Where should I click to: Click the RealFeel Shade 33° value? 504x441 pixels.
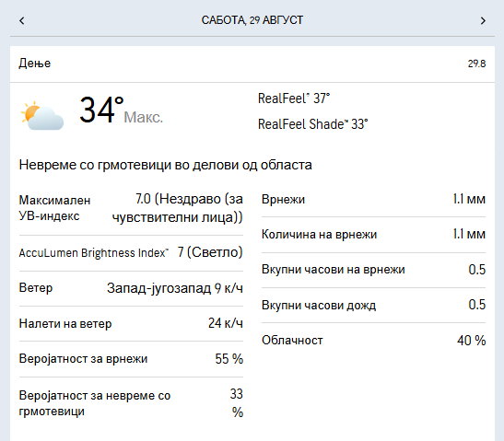click(x=312, y=124)
